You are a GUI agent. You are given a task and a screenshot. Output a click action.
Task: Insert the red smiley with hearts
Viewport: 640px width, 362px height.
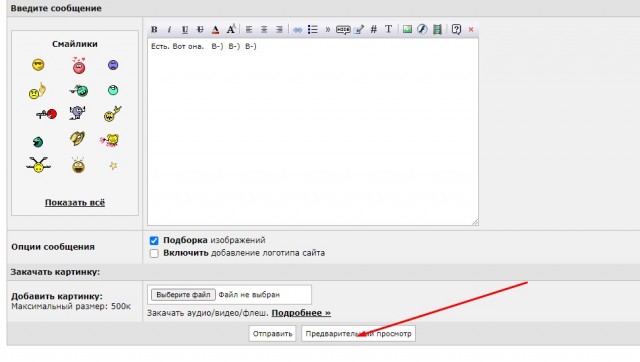(79, 65)
